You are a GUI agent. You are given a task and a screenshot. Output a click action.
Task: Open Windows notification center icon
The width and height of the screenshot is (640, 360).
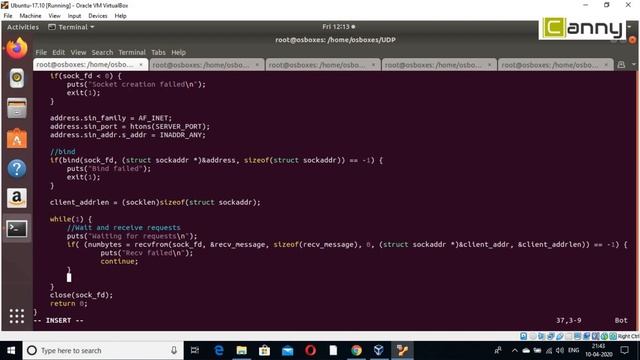tap(624, 350)
